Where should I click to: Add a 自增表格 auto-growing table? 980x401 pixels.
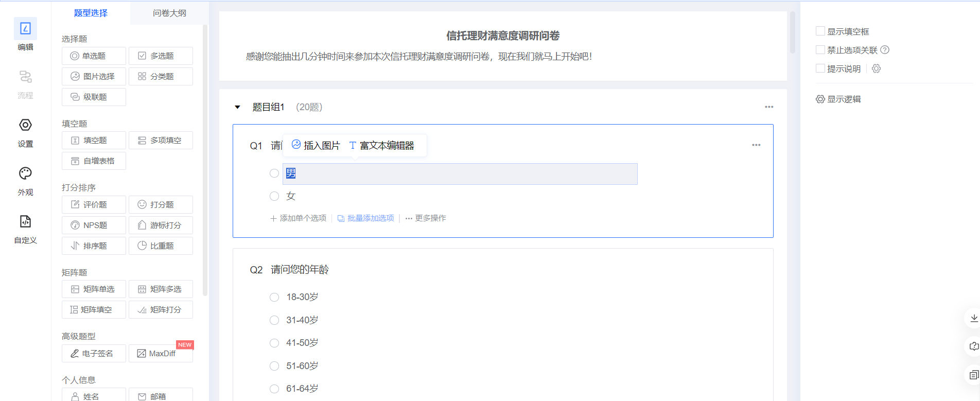94,161
